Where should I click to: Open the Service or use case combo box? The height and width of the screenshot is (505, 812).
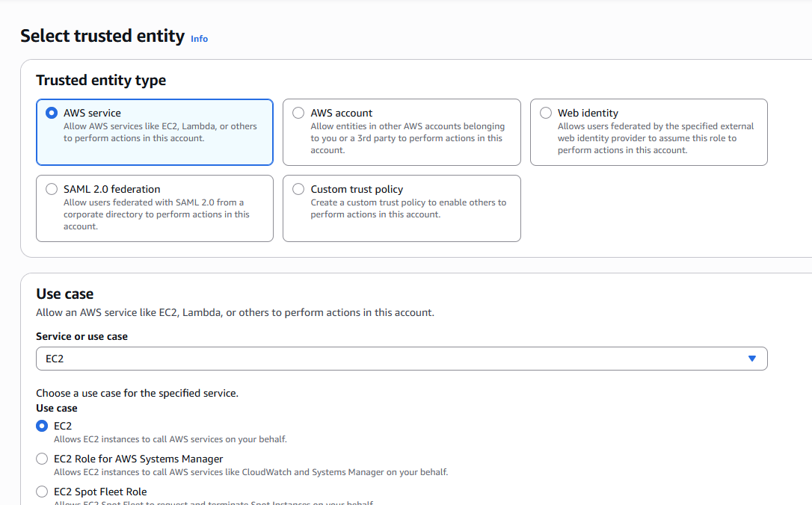[401, 359]
